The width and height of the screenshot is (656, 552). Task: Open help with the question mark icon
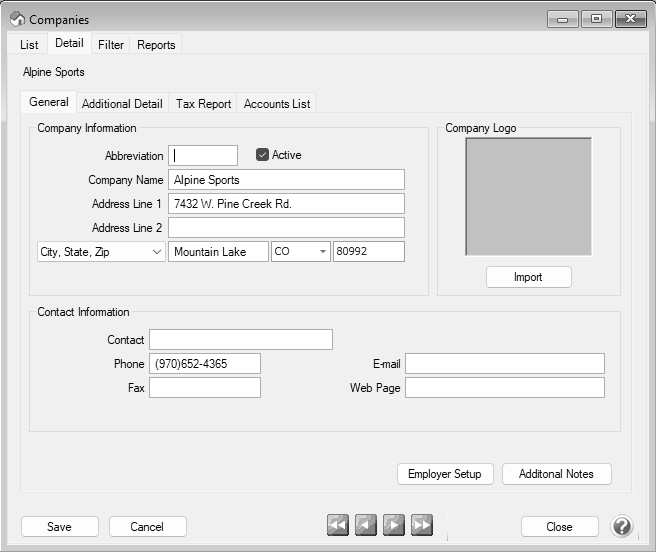point(621,526)
